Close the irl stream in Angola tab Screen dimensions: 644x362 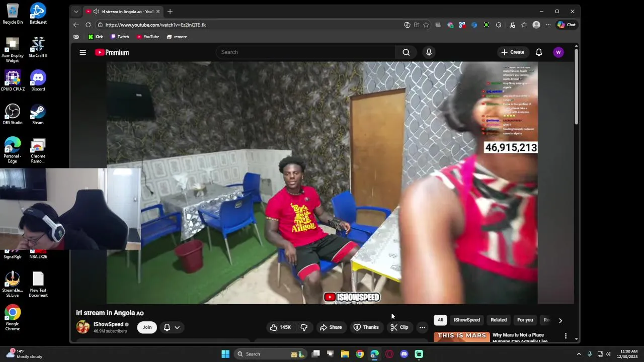pyautogui.click(x=158, y=12)
